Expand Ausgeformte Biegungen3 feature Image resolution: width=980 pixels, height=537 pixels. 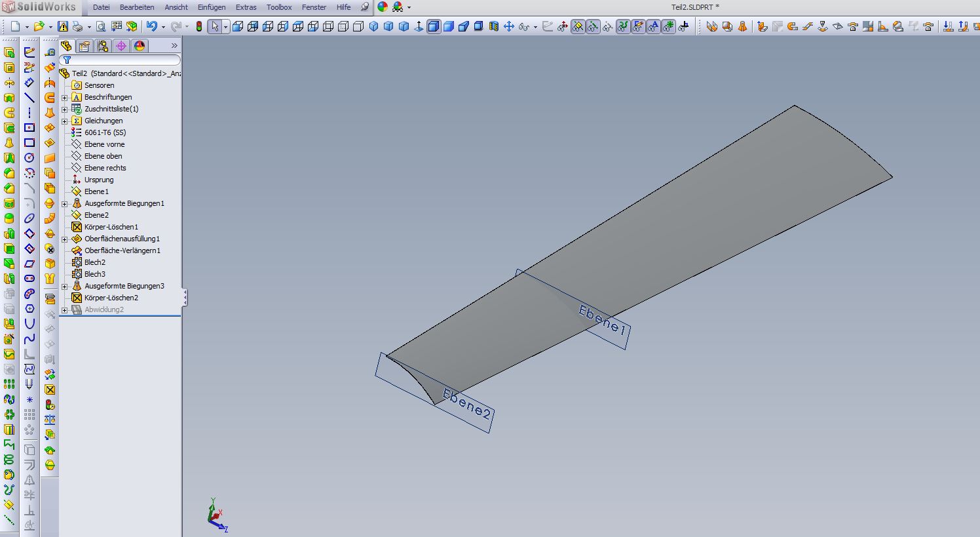coord(65,286)
